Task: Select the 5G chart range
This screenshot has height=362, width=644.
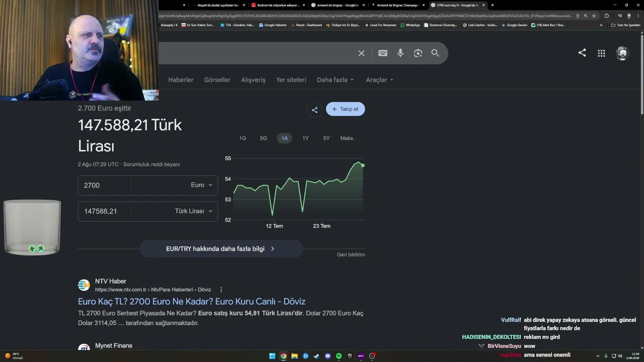Action: coord(264,138)
